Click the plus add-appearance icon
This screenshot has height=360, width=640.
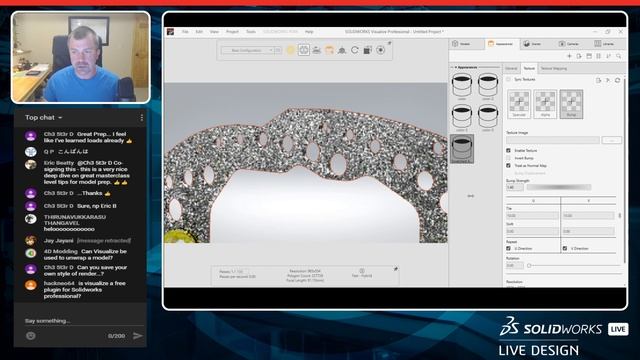click(569, 56)
